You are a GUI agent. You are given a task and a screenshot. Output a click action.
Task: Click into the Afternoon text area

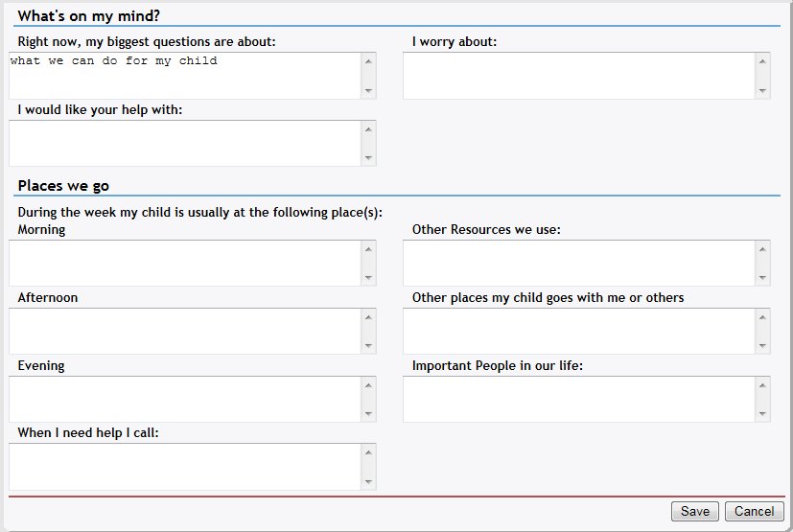(x=184, y=331)
